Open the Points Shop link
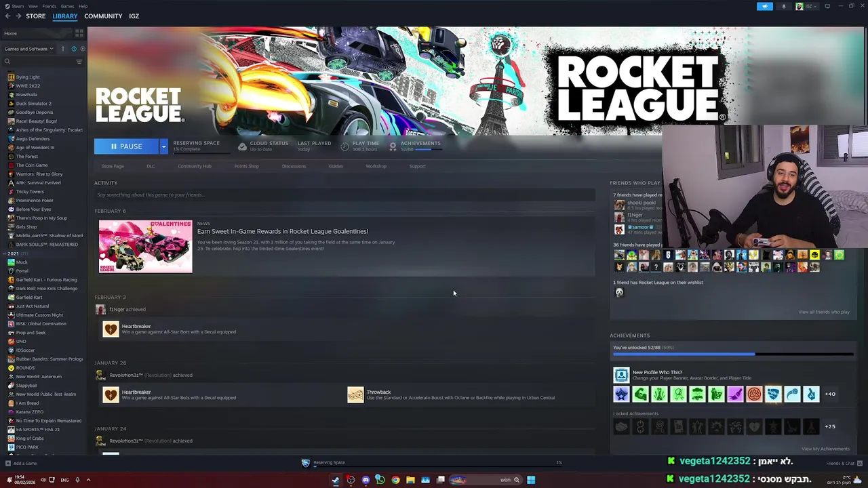The image size is (868, 488). pyautogui.click(x=246, y=166)
